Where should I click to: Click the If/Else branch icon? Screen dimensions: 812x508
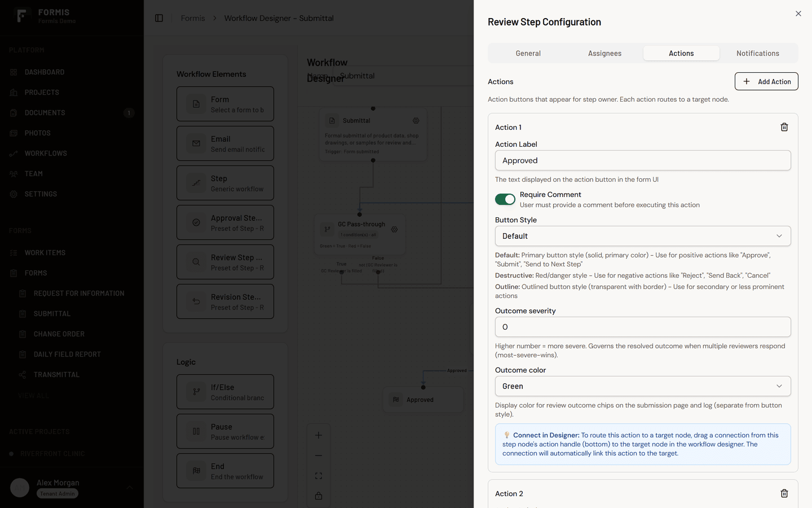[x=196, y=392]
